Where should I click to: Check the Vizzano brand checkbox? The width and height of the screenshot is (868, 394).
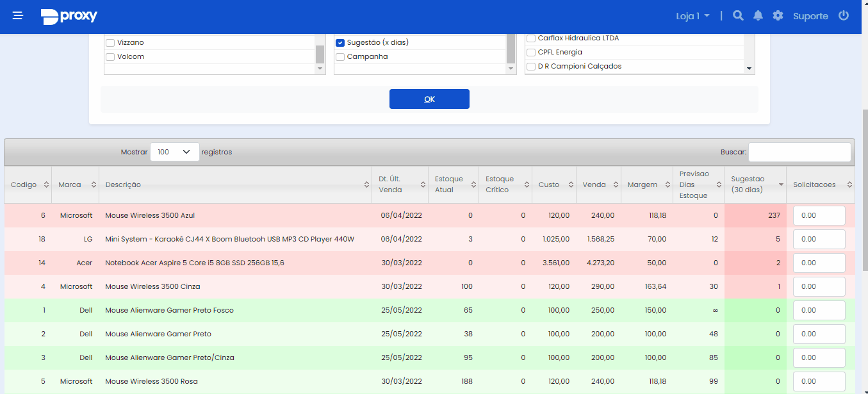pyautogui.click(x=110, y=43)
